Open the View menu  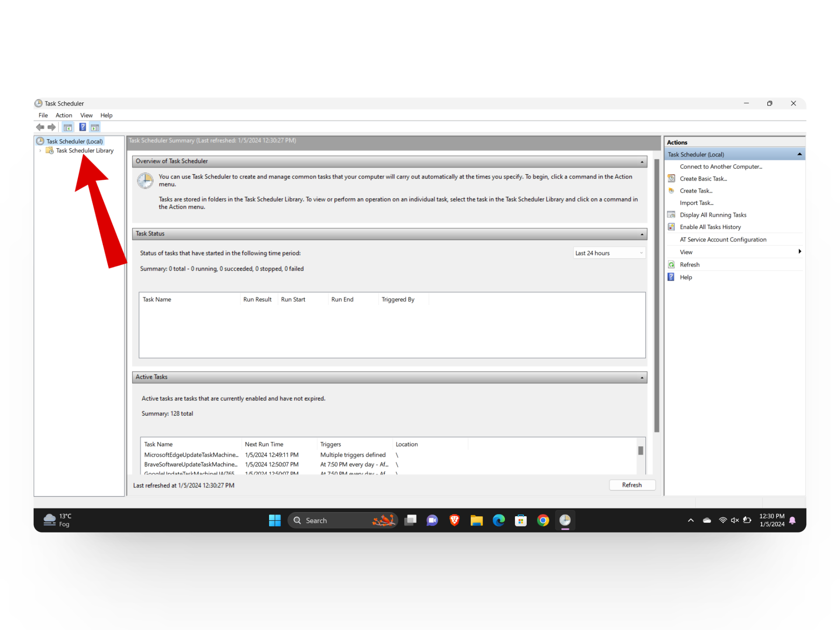pyautogui.click(x=86, y=115)
